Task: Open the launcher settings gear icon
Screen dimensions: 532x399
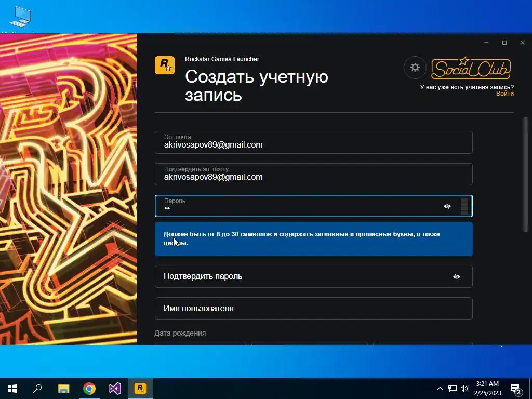Action: [x=415, y=67]
